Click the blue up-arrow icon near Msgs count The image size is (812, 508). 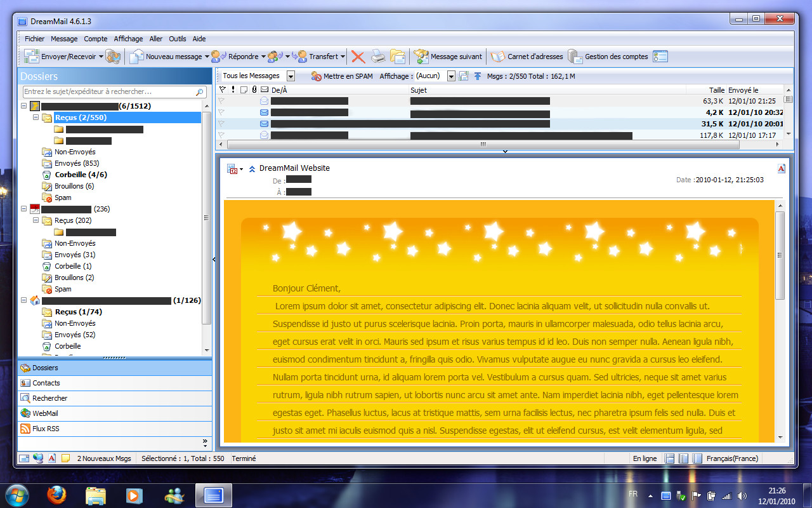478,76
